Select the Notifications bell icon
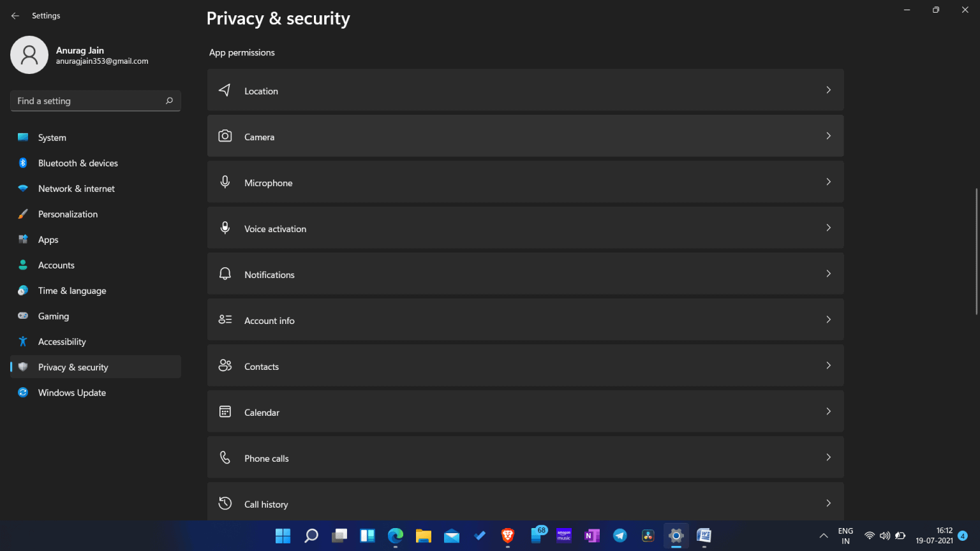The image size is (980, 551). (225, 273)
